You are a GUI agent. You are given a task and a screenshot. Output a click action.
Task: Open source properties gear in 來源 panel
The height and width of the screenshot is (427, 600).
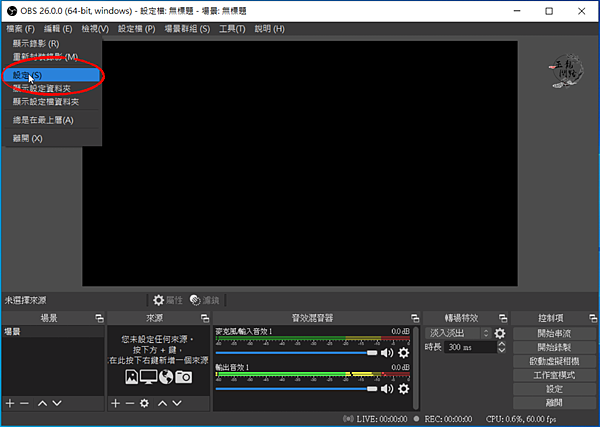(x=144, y=403)
